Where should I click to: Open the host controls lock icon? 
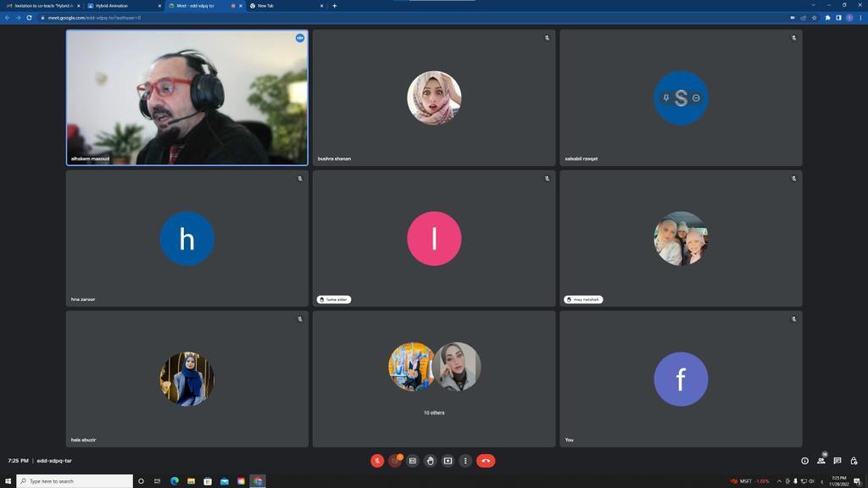[854, 461]
